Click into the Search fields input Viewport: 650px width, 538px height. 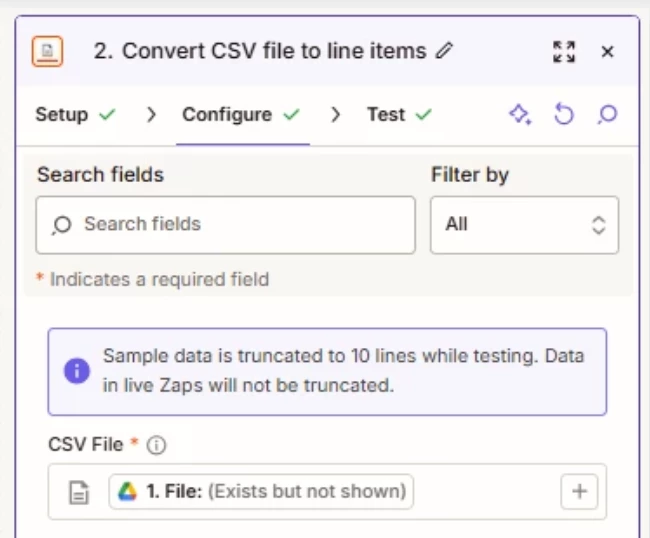click(x=226, y=225)
